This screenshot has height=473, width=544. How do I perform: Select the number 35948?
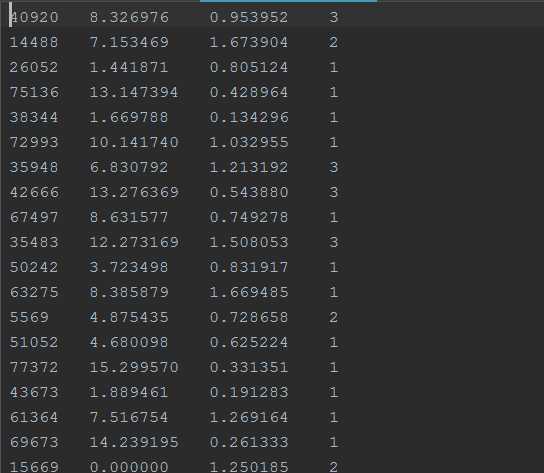(x=34, y=167)
